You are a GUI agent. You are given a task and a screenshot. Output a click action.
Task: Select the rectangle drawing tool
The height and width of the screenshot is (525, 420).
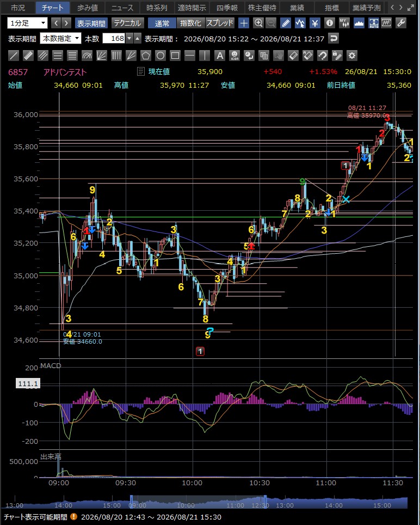(x=175, y=55)
